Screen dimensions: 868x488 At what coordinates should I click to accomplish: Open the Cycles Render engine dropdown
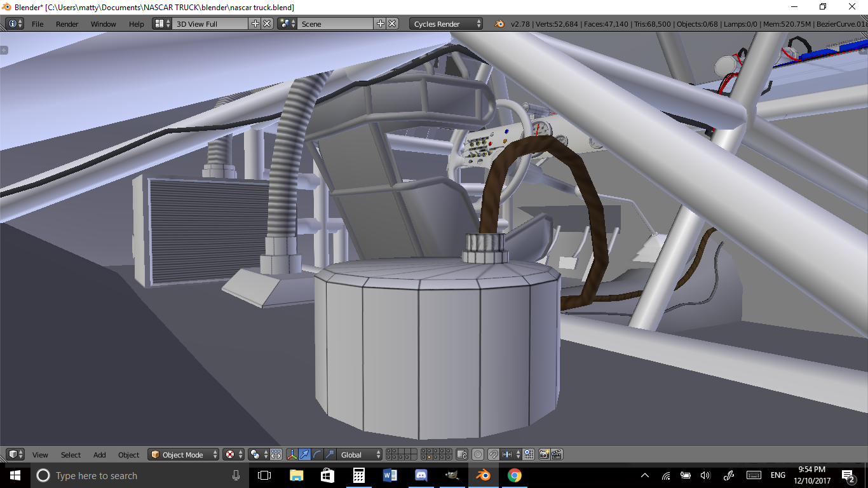446,24
